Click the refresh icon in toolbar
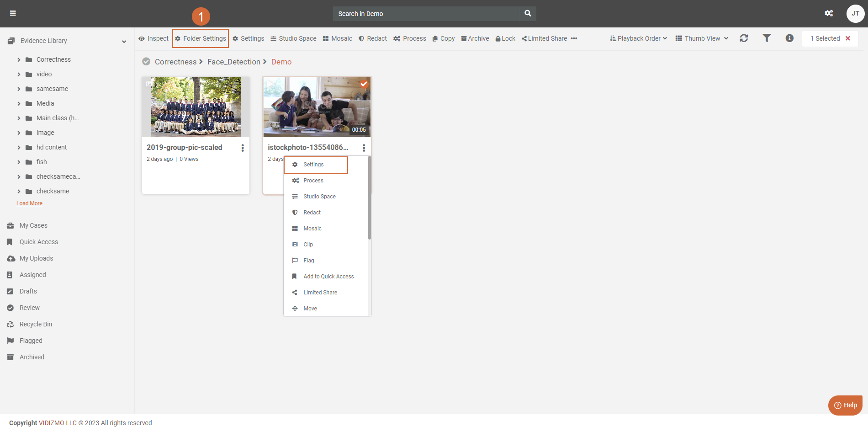Viewport: 868px width, 432px height. [x=744, y=38]
